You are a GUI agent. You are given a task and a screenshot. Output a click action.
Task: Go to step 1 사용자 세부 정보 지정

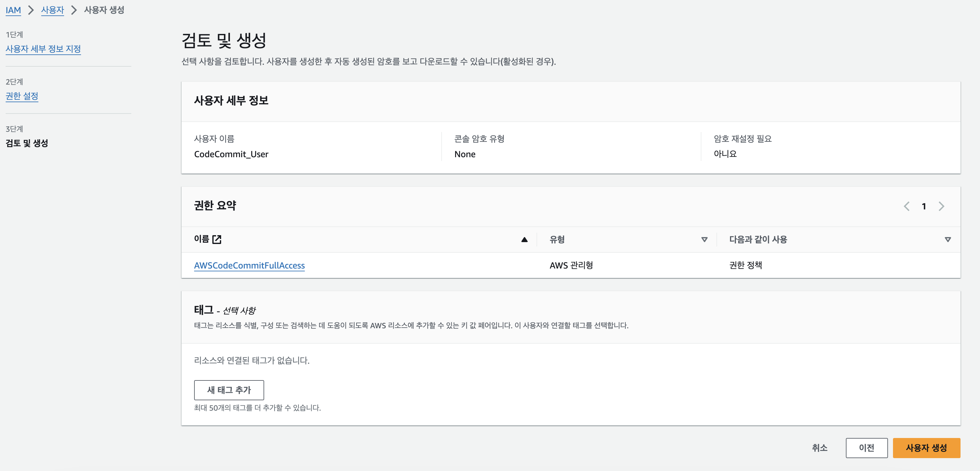[x=43, y=49]
